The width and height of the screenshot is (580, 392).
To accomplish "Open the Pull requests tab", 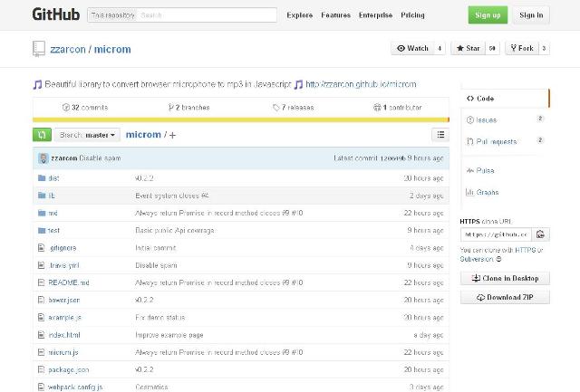I will [x=505, y=141].
